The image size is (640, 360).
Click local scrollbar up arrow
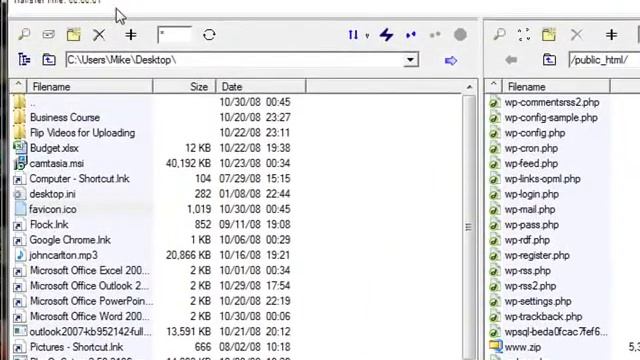click(x=469, y=87)
